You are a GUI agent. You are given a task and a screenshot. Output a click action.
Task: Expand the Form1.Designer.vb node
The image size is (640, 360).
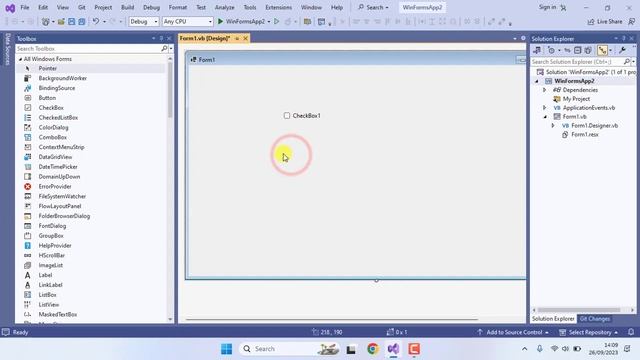pyautogui.click(x=553, y=126)
